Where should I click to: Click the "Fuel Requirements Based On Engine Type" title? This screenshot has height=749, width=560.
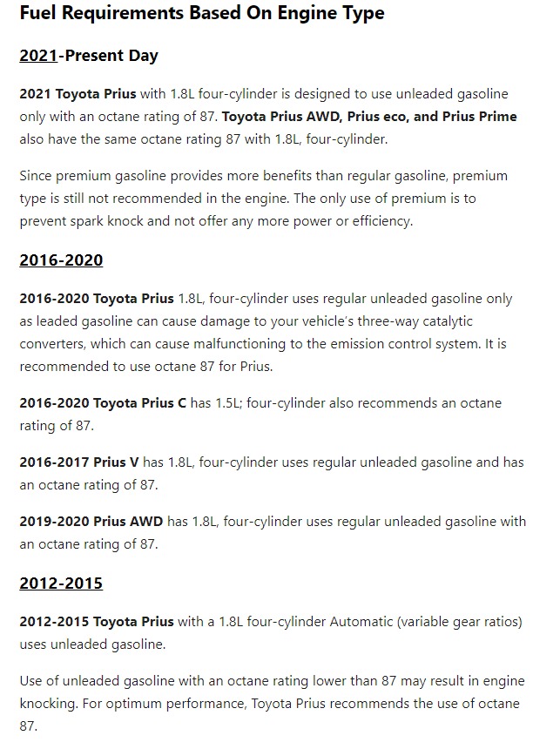tap(201, 14)
